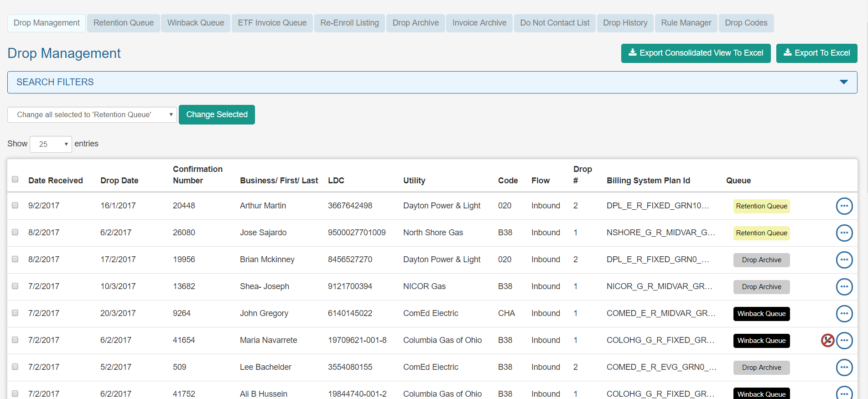The image size is (868, 399).
Task: Click Drop Archive badge for Brian Mckinney
Action: 762,260
